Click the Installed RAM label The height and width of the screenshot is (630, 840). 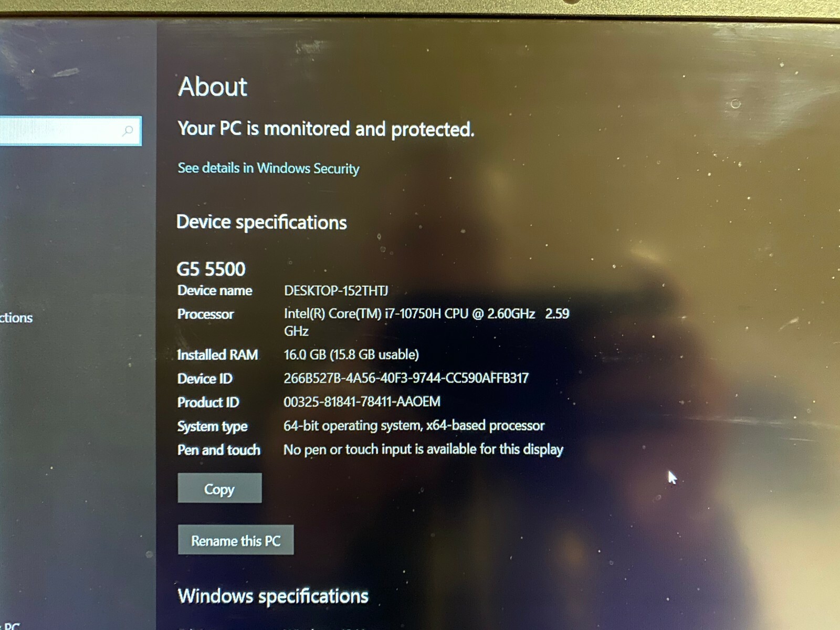coord(218,355)
